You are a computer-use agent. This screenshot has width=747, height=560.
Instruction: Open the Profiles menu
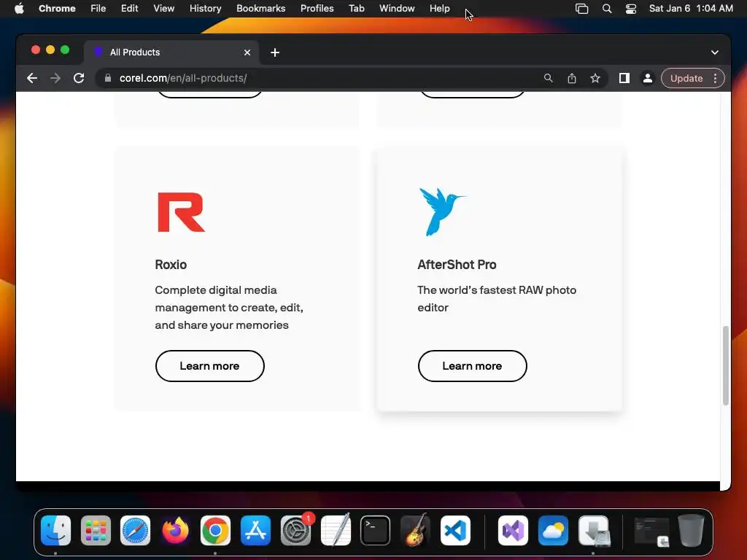317,9
